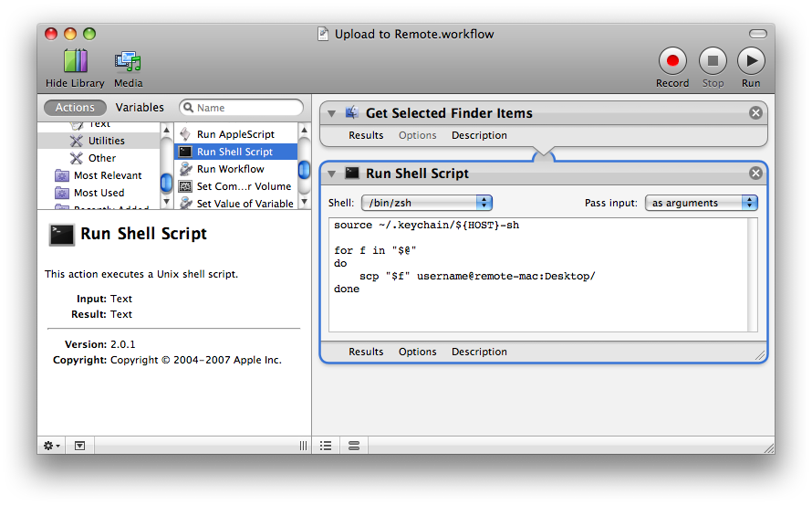Click the Finder icon in first action header

(x=352, y=112)
